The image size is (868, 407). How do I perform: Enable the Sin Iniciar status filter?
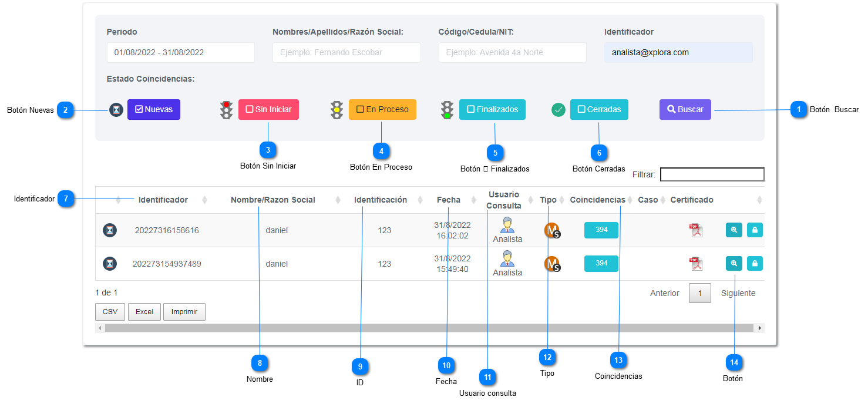coord(268,109)
